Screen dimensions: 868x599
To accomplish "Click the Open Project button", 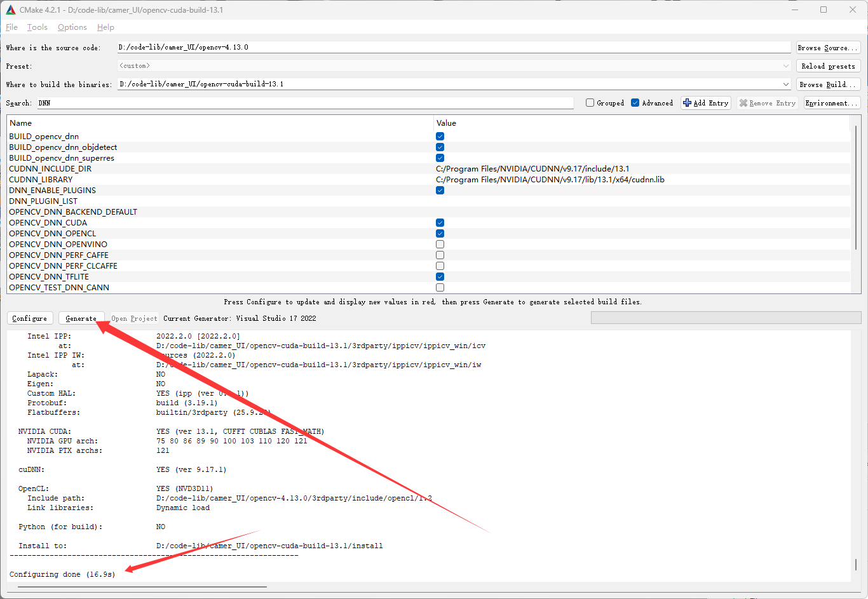I will click(x=134, y=318).
